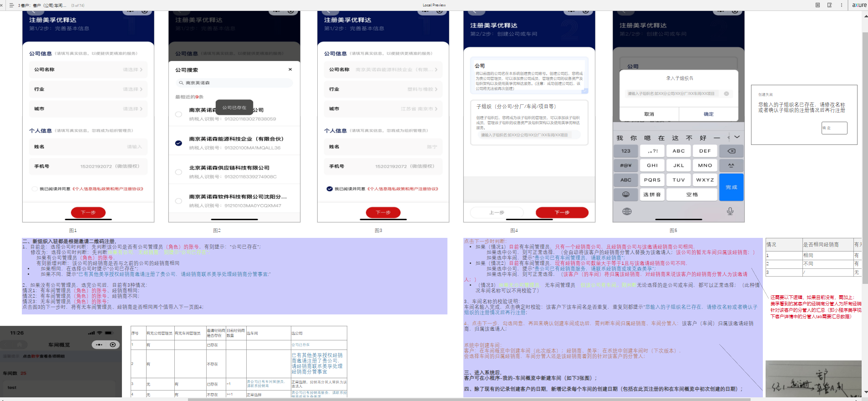
Task: Click page title 3客户: 客户 (公司/车间…
Action: [x=41, y=5]
